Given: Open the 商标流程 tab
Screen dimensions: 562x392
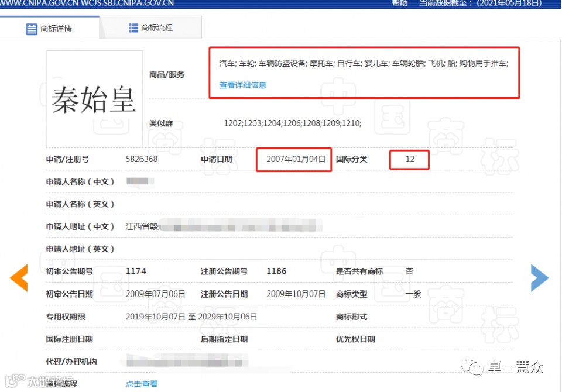Looking at the screenshot, I should [150, 27].
